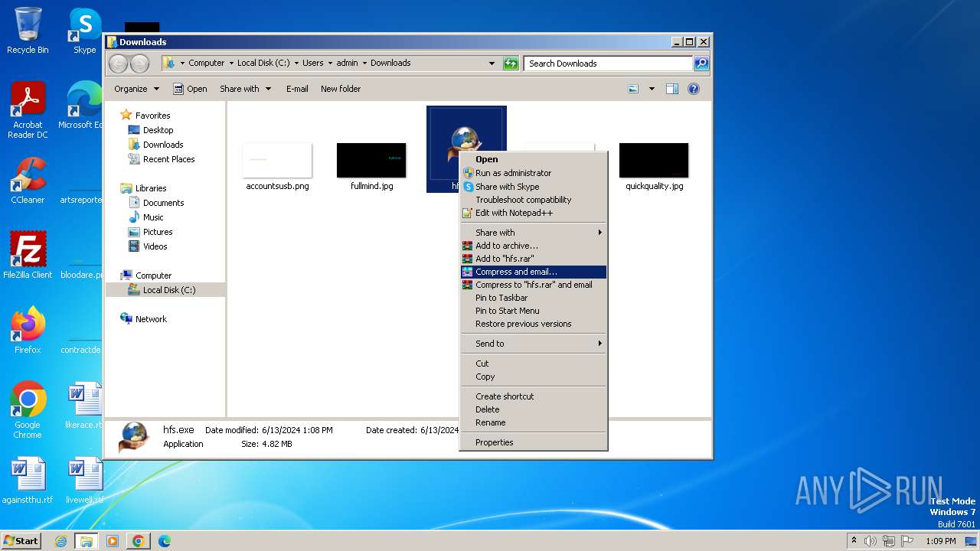
Task: Click the green Refresh button beside address bar
Action: tap(511, 64)
